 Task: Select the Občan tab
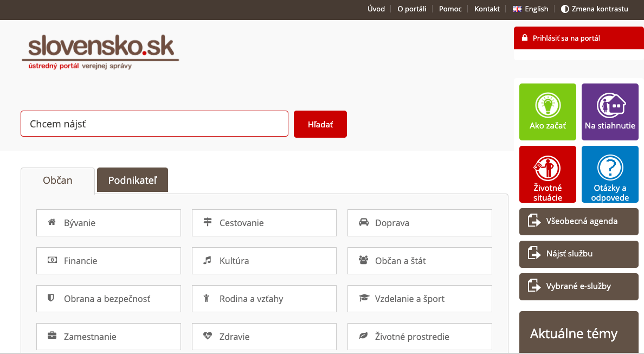[57, 181]
